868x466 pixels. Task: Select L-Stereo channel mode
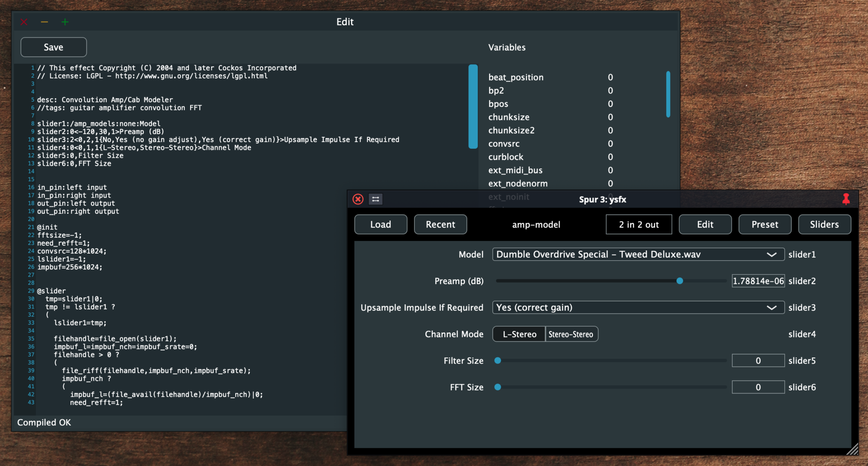pos(519,334)
